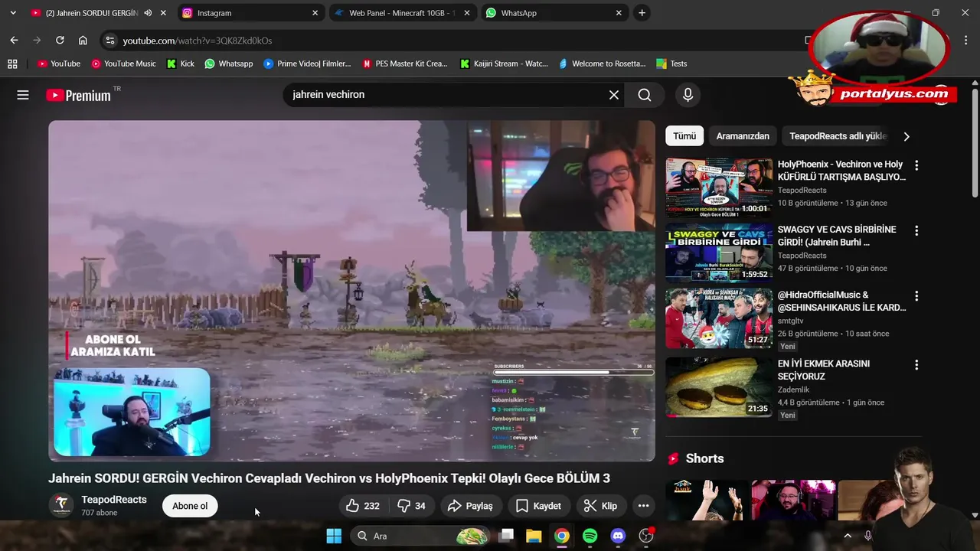Image resolution: width=980 pixels, height=551 pixels.
Task: Open the YouTube guide hamburger menu
Action: pyautogui.click(x=23, y=95)
